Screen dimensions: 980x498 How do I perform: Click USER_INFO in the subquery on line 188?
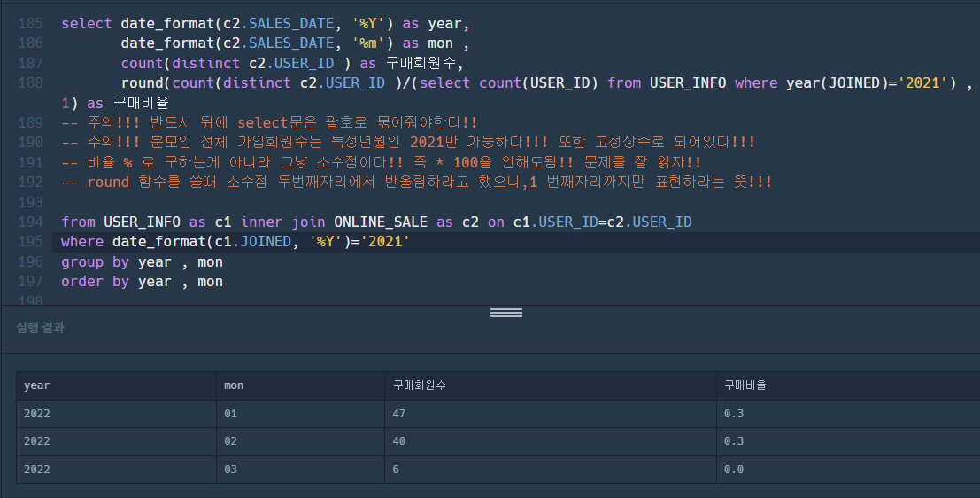click(688, 83)
